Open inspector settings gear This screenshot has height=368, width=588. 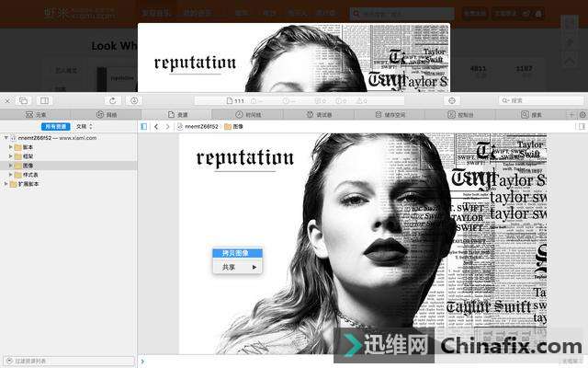pyautogui.click(x=582, y=114)
